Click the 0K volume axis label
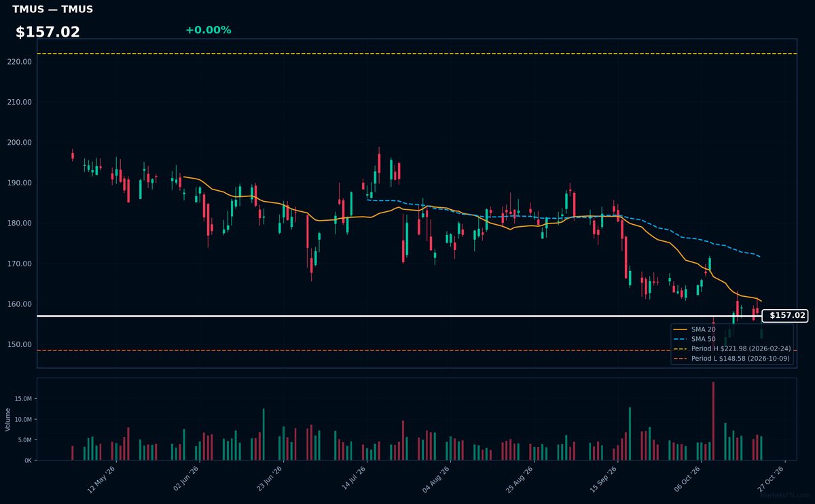 (28, 461)
